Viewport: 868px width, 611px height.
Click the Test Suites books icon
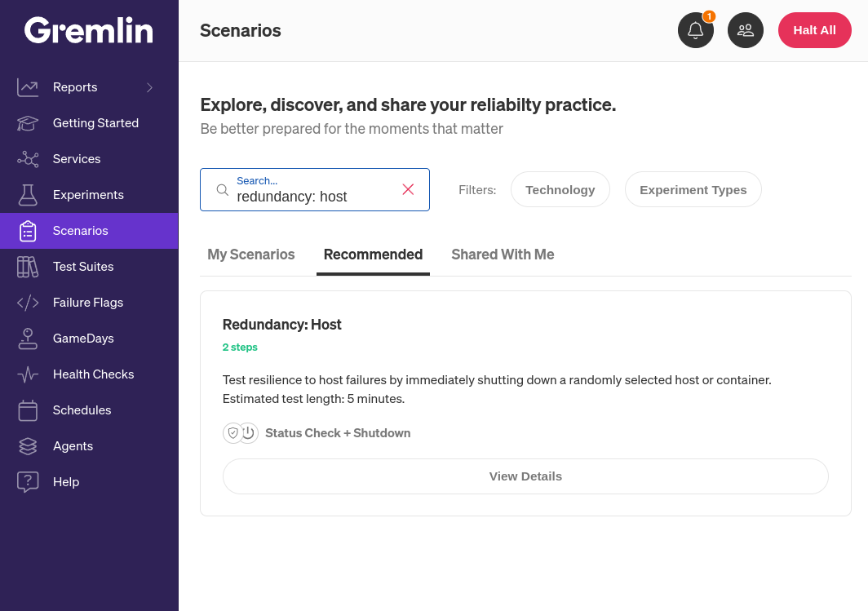[28, 267]
